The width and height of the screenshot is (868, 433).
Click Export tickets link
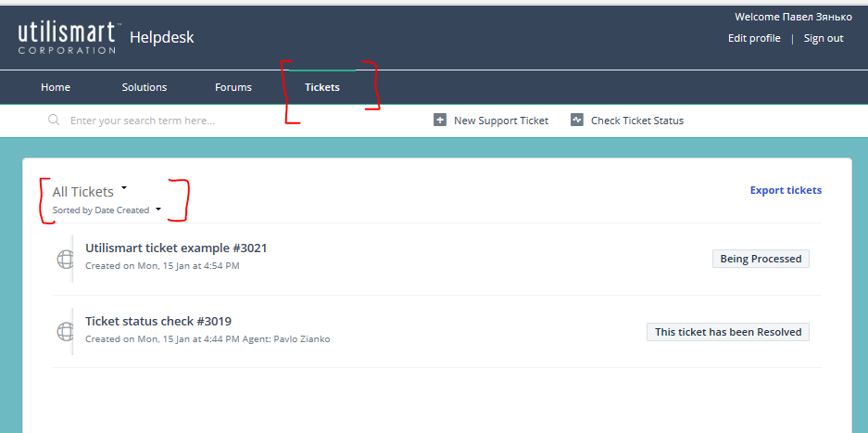point(786,190)
